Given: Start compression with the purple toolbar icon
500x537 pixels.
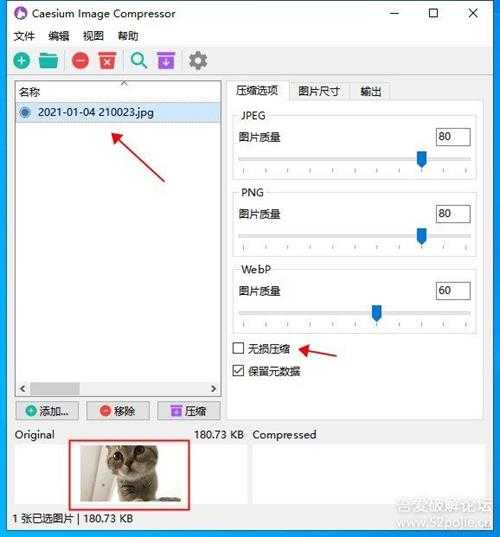Looking at the screenshot, I should [x=166, y=61].
